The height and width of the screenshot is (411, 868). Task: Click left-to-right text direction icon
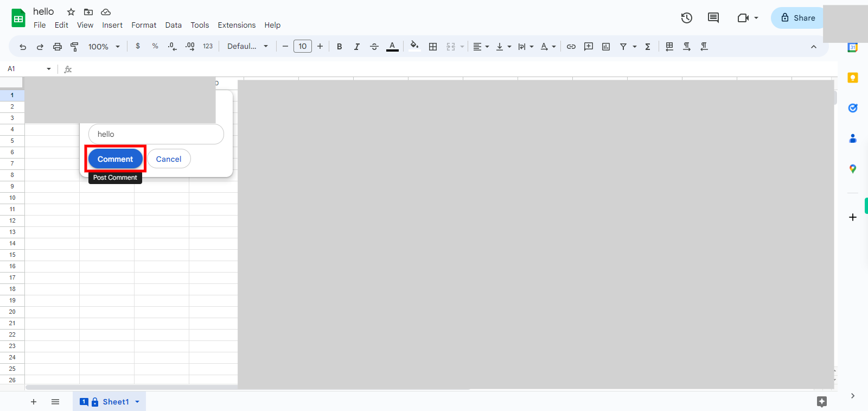[687, 47]
